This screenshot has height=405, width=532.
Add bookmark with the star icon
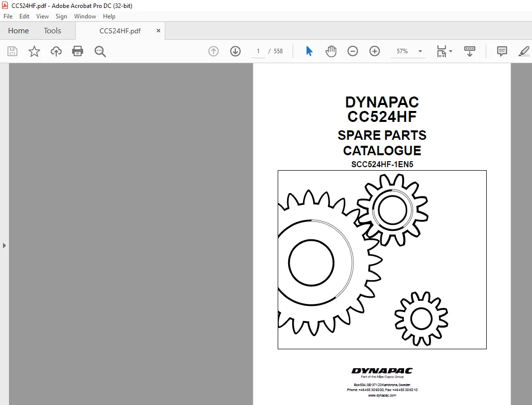pyautogui.click(x=34, y=51)
